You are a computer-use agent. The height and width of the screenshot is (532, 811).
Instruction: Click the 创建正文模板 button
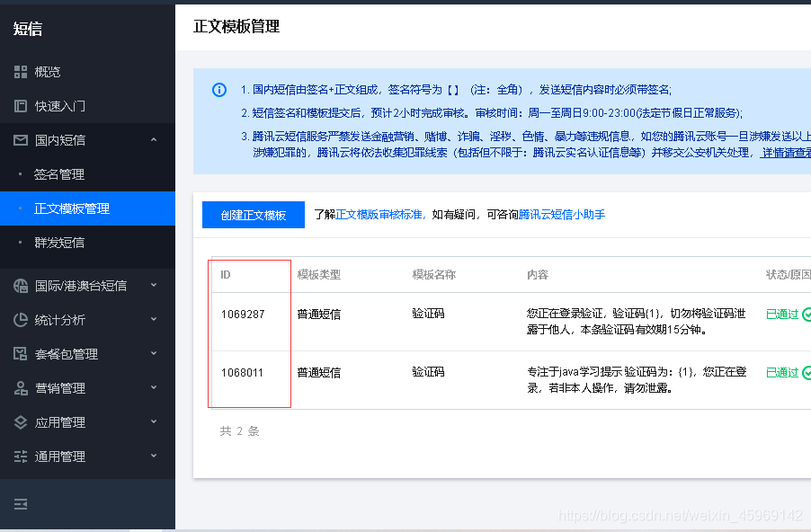pos(253,215)
